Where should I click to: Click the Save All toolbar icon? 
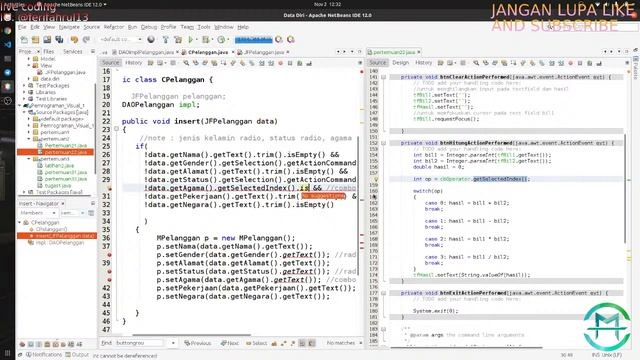tap(60, 40)
